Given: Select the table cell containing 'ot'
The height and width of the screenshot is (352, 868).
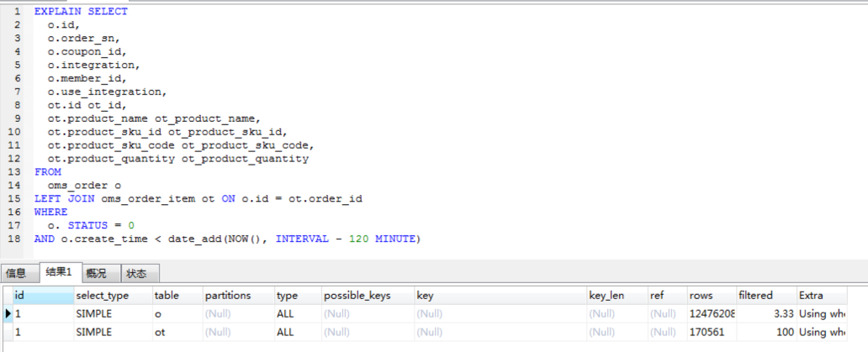Looking at the screenshot, I should 161,332.
